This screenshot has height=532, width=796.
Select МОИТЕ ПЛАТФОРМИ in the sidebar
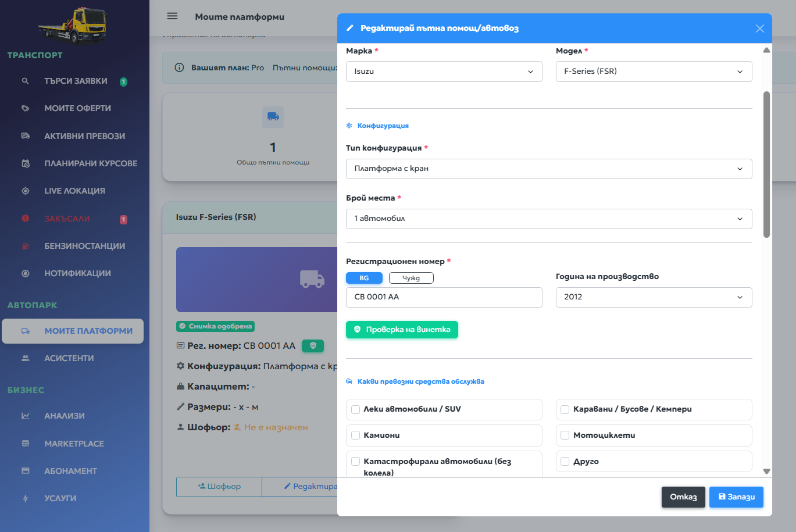(73, 331)
